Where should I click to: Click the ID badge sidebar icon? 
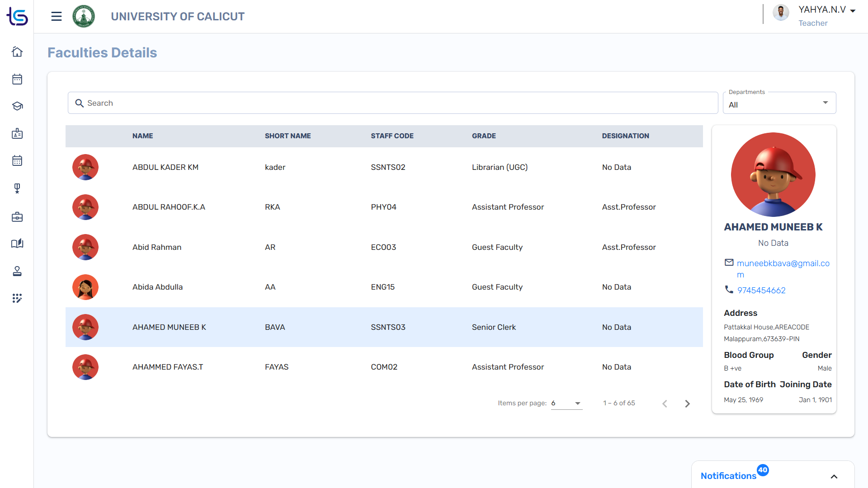(x=17, y=134)
